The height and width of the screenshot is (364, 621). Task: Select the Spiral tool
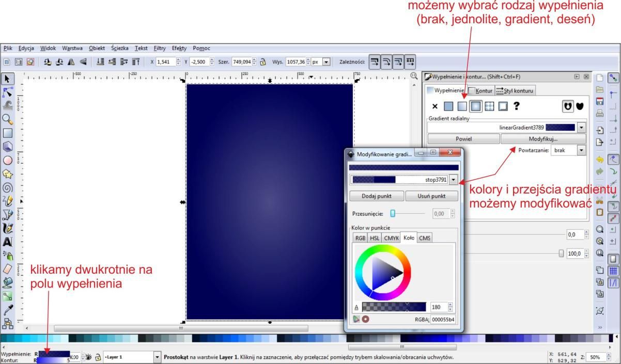tap(8, 187)
